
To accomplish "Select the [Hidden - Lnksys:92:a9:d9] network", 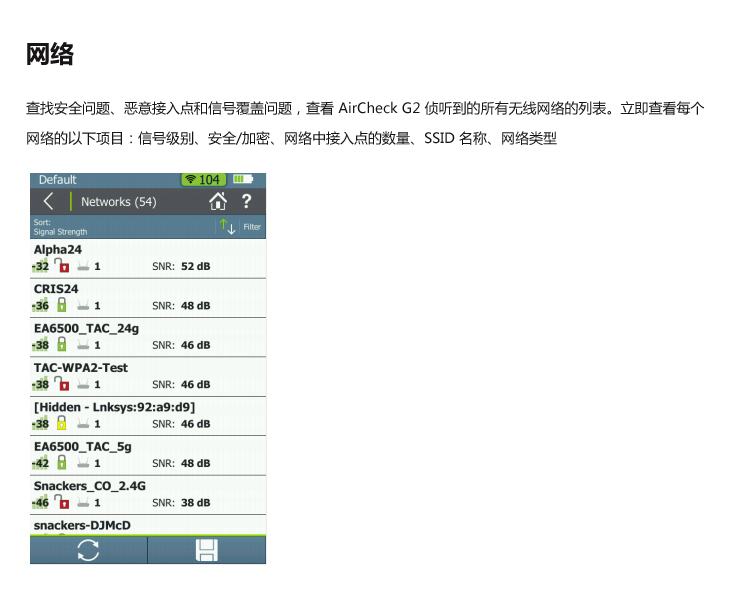I will 148,416.
